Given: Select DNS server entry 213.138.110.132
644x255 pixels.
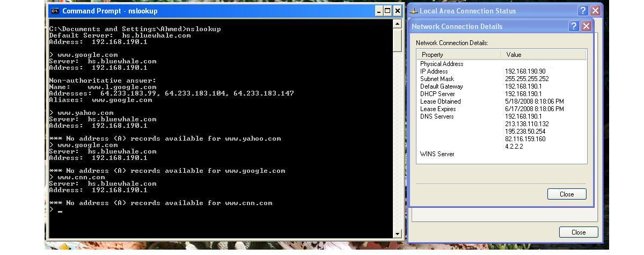Looking at the screenshot, I should click(x=526, y=124).
